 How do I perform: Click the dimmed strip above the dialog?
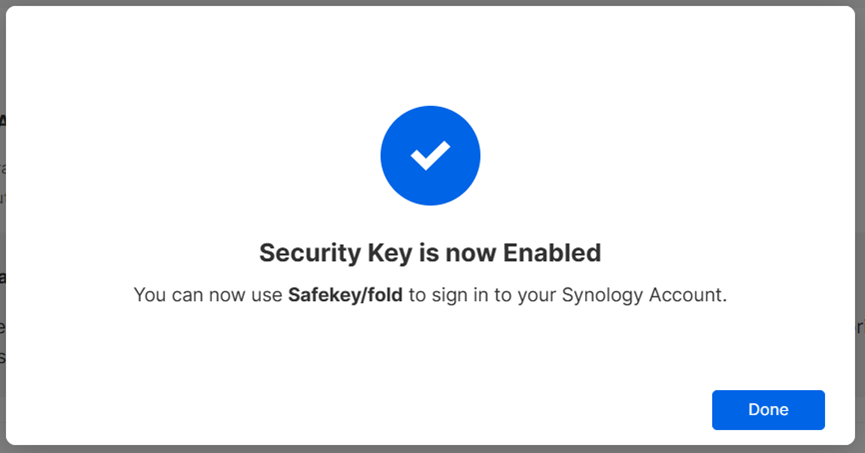pos(430,2)
